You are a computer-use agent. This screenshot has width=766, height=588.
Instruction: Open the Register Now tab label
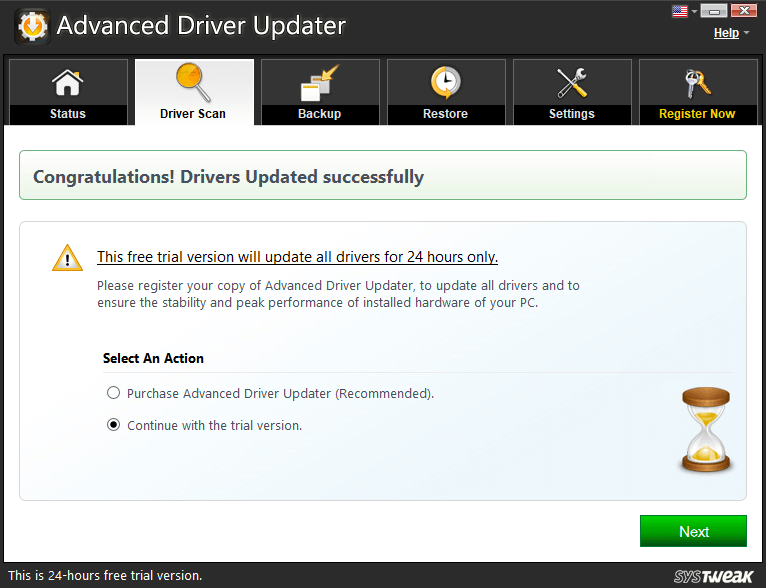(x=697, y=114)
